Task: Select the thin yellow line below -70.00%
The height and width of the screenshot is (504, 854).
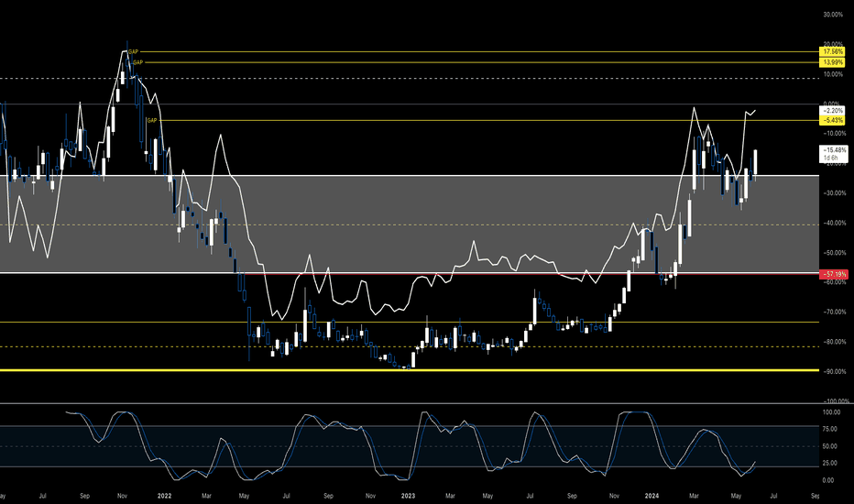Action: pyautogui.click(x=410, y=322)
